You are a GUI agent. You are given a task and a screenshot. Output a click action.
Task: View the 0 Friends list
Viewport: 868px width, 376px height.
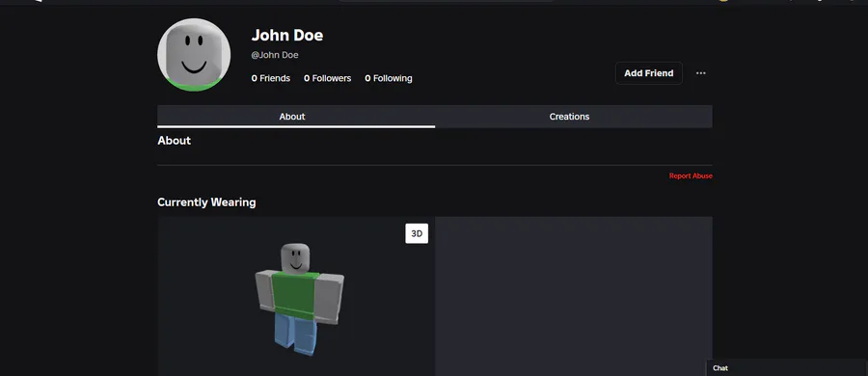pos(271,79)
